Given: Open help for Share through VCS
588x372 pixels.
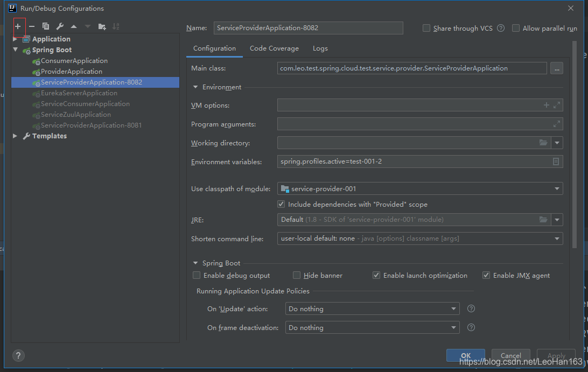Looking at the screenshot, I should [x=501, y=28].
